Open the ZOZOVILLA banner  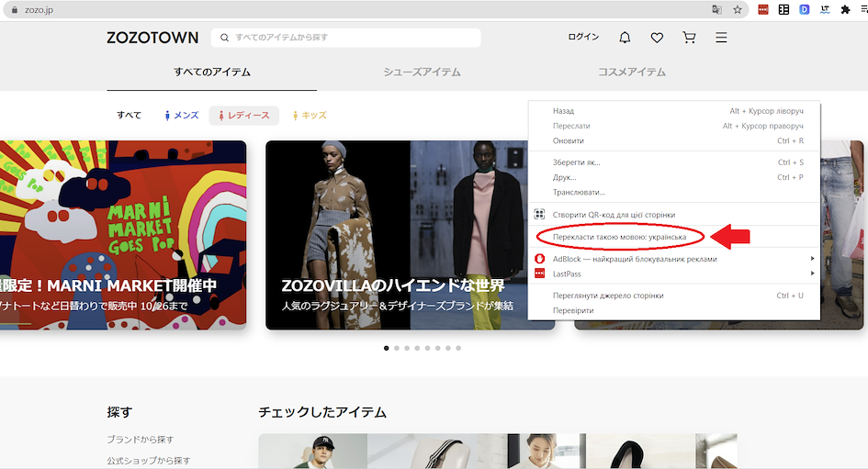pos(411,235)
